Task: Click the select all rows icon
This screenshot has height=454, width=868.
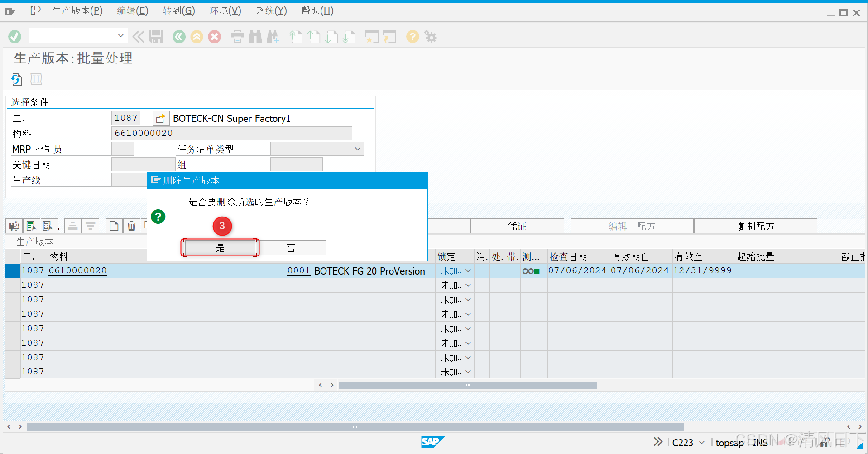Action: (x=31, y=226)
